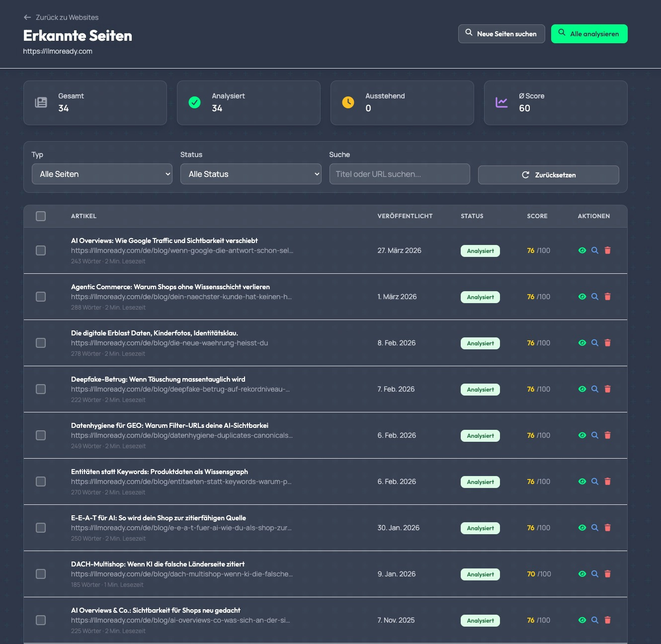661x644 pixels.
Task: Click the chart icon on the Ø Score card
Action: (x=502, y=103)
